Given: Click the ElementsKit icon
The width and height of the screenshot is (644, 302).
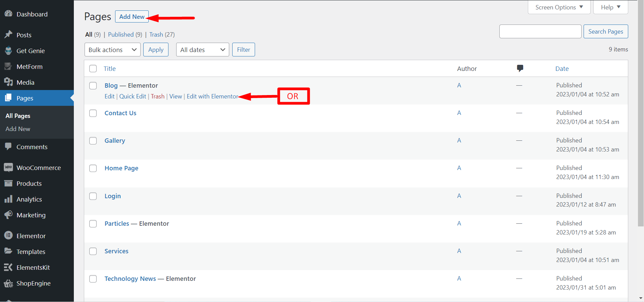Looking at the screenshot, I should pyautogui.click(x=8, y=267).
